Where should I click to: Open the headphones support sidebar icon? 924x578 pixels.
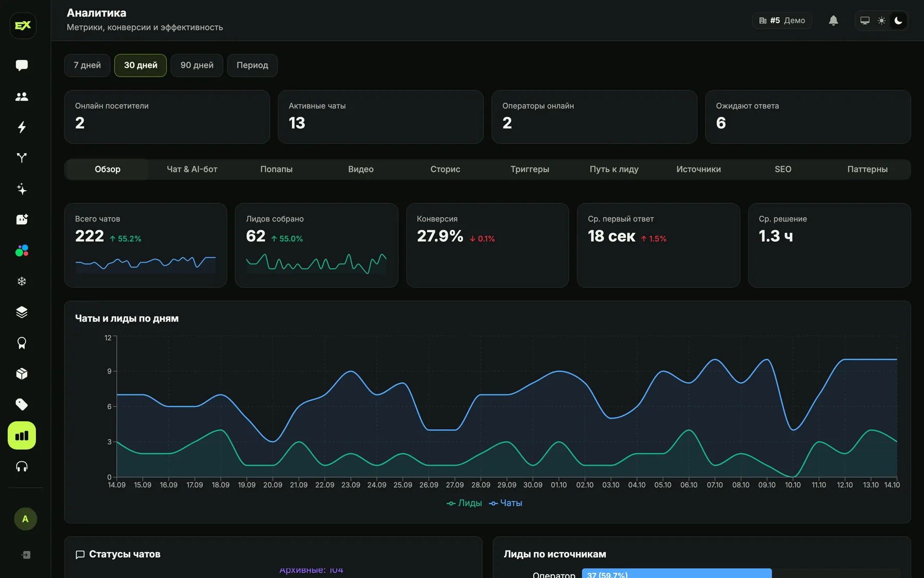click(x=22, y=467)
